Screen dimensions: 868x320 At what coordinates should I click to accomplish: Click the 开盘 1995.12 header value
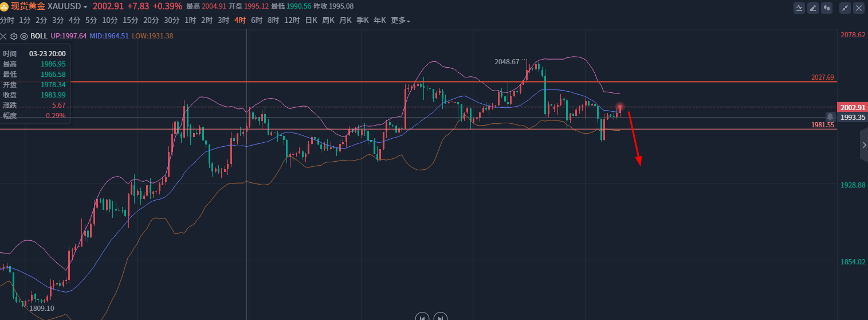248,6
